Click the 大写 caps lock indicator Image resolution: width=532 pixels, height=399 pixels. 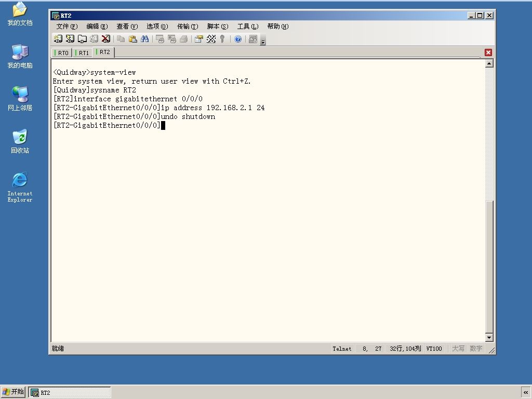458,349
